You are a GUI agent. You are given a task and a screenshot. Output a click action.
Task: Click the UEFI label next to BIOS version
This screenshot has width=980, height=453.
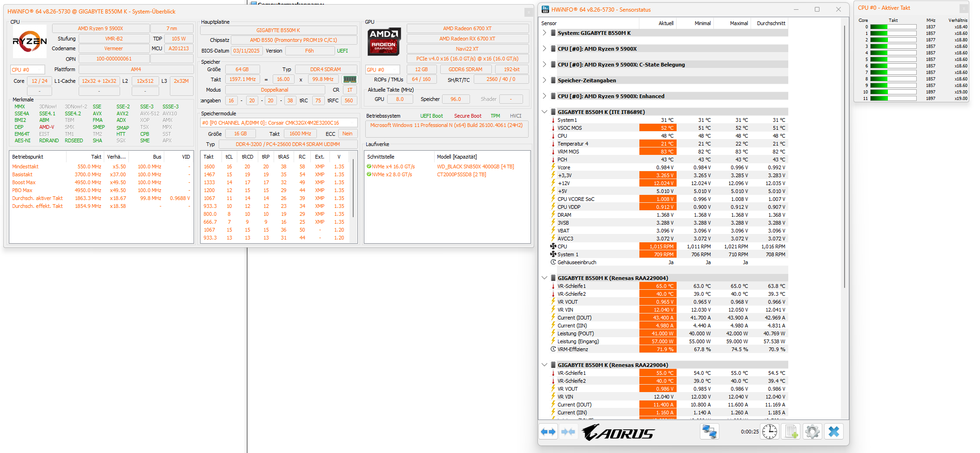[342, 51]
